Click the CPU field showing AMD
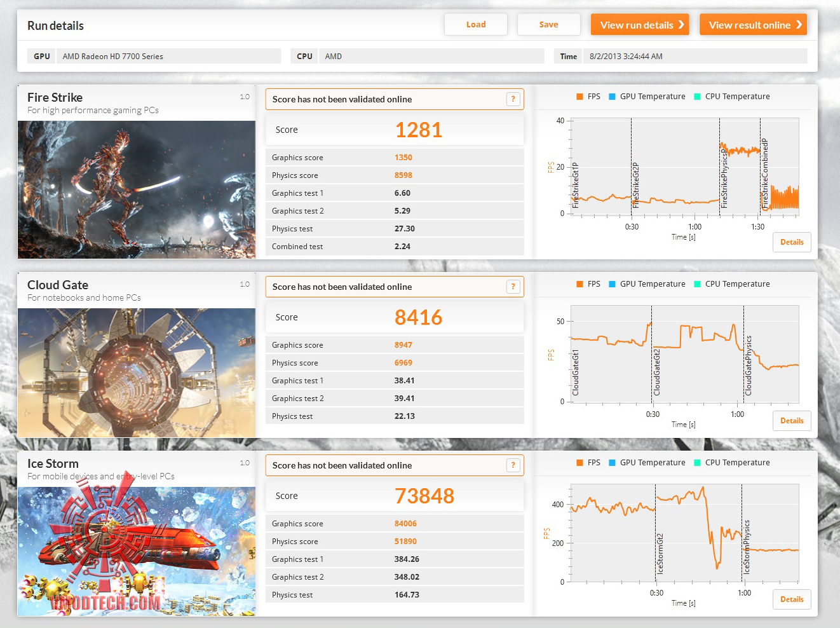The height and width of the screenshot is (628, 840). [x=431, y=56]
